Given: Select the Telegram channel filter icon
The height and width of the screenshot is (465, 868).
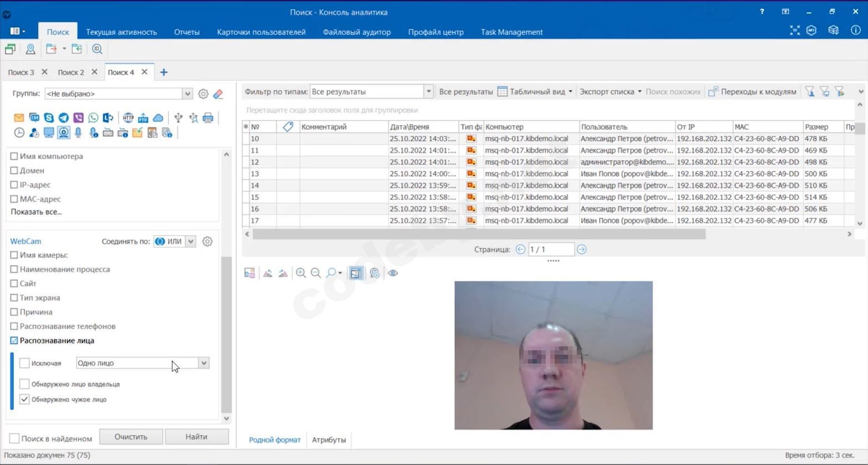Looking at the screenshot, I should (x=64, y=117).
